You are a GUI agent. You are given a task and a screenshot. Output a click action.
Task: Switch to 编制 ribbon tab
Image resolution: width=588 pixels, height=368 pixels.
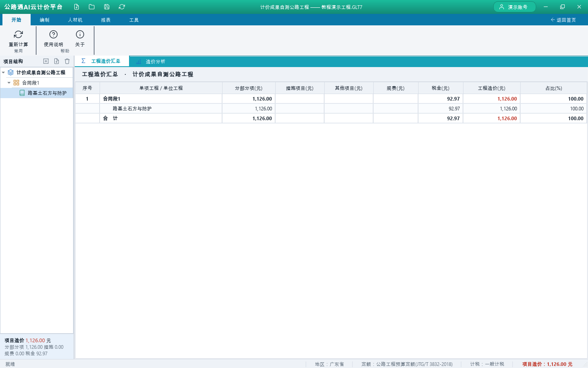45,20
